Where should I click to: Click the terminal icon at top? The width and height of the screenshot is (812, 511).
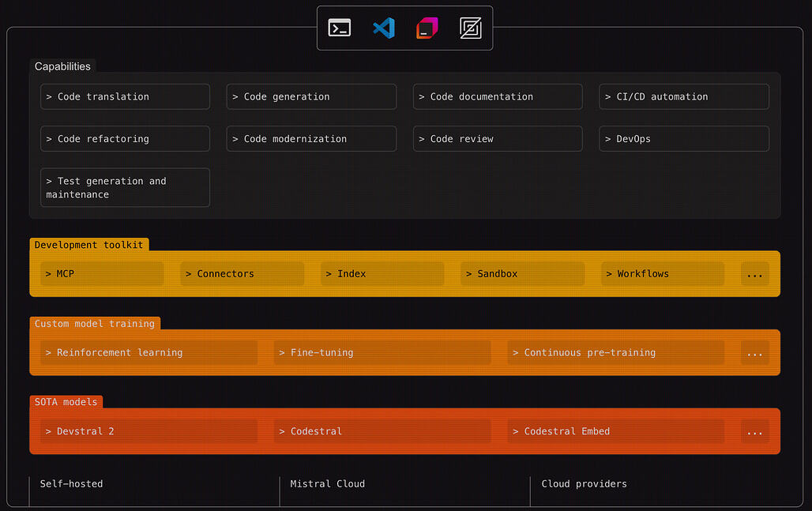pos(339,28)
